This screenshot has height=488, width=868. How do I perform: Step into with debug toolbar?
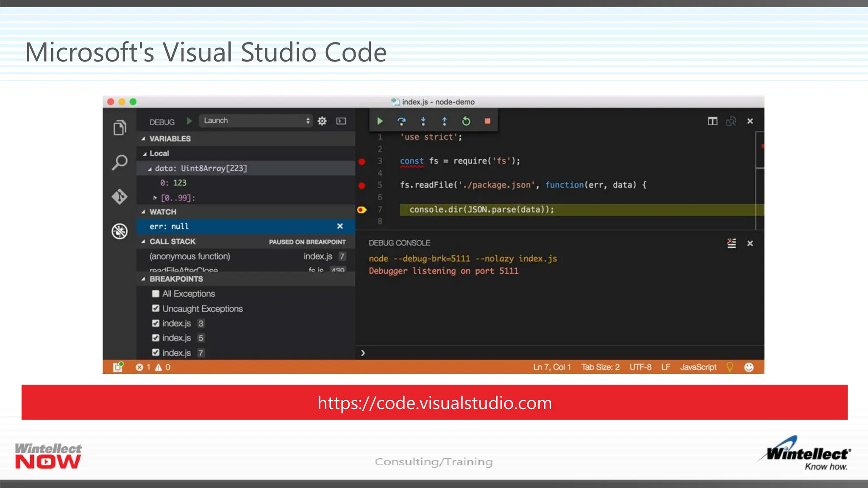click(423, 121)
